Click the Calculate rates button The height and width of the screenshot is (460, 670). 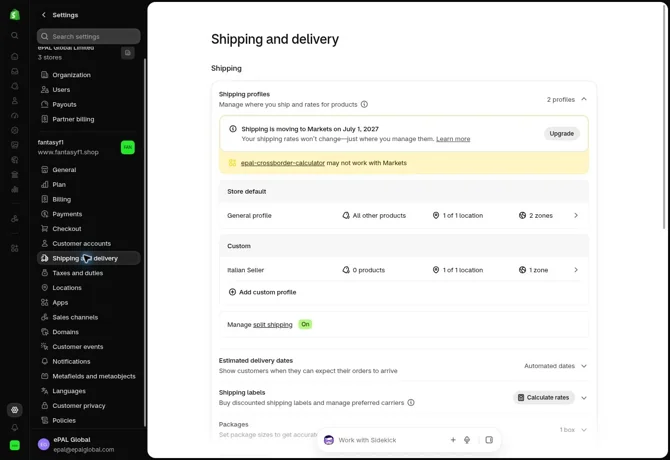[x=544, y=398]
